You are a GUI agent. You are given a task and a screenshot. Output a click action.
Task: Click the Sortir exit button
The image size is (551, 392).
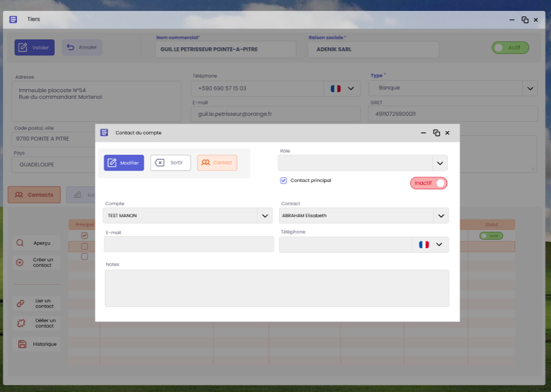(x=171, y=163)
